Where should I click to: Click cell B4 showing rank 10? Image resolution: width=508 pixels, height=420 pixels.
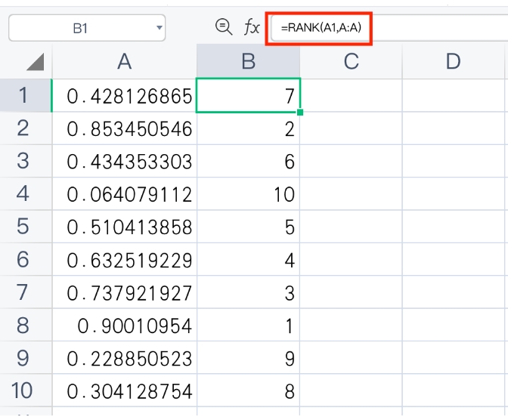[x=248, y=193]
